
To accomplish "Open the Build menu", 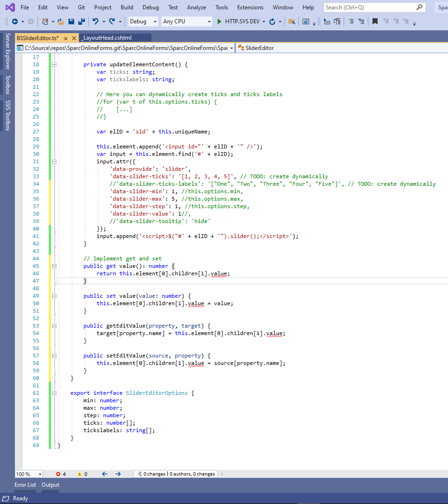I will tap(127, 7).
